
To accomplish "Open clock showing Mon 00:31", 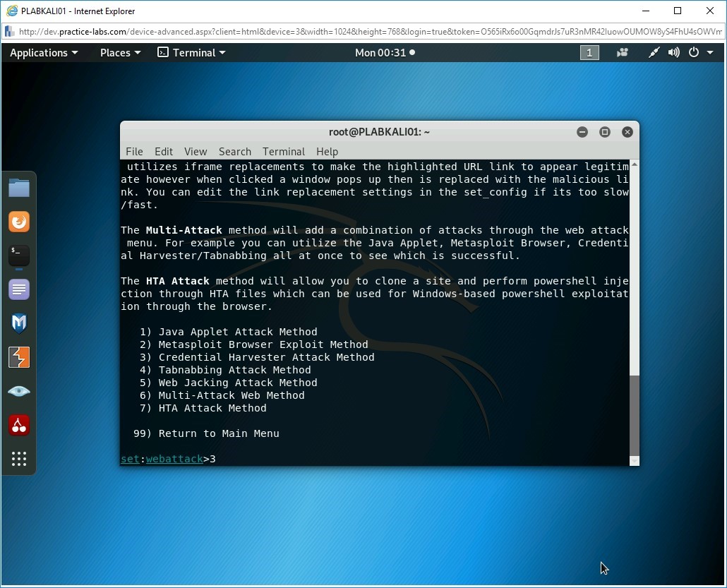I will point(385,53).
